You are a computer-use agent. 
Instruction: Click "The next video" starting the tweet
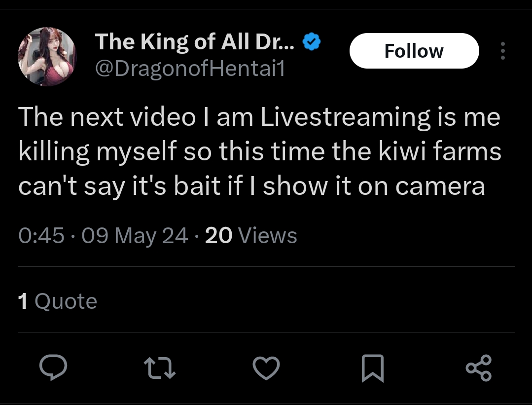[107, 117]
